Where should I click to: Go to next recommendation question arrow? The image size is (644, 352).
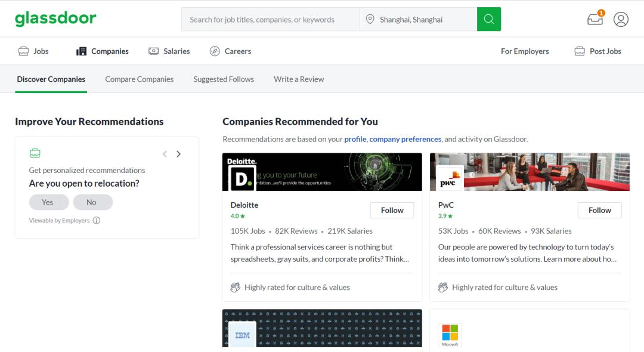[178, 154]
